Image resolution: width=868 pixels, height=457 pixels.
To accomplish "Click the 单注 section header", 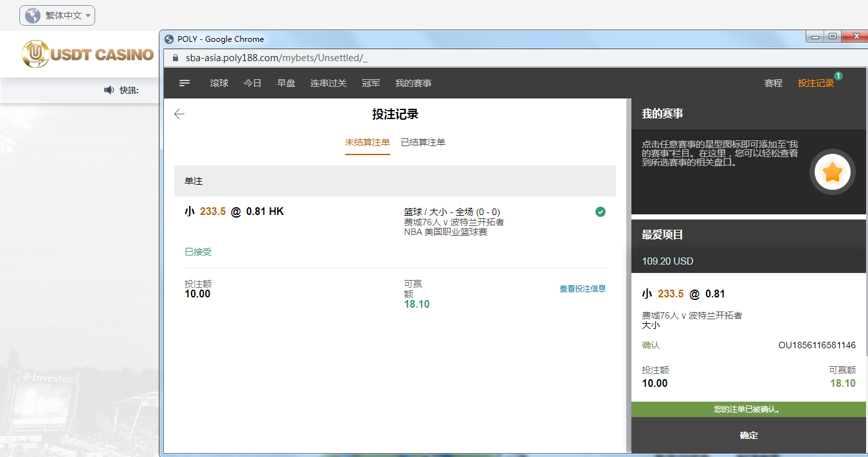I will (x=395, y=181).
